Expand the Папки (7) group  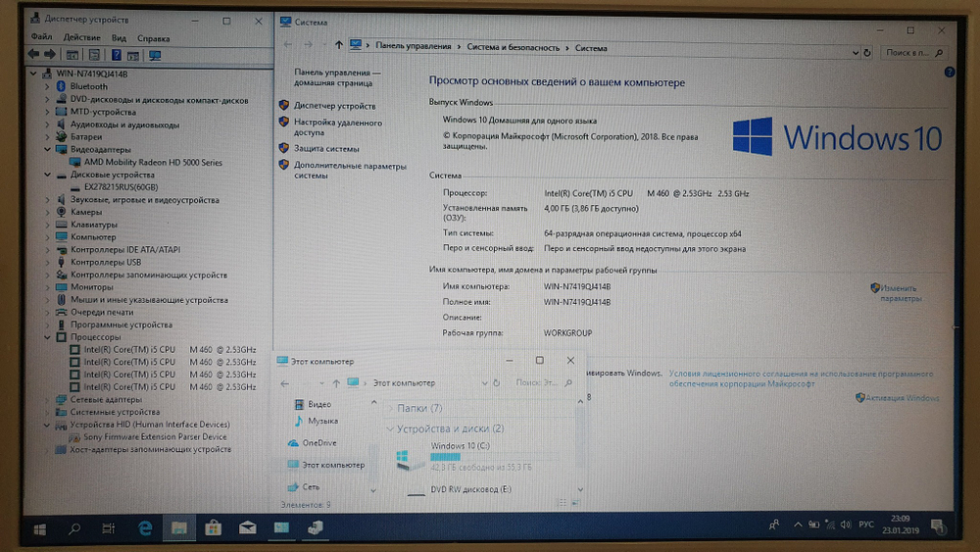pyautogui.click(x=391, y=408)
